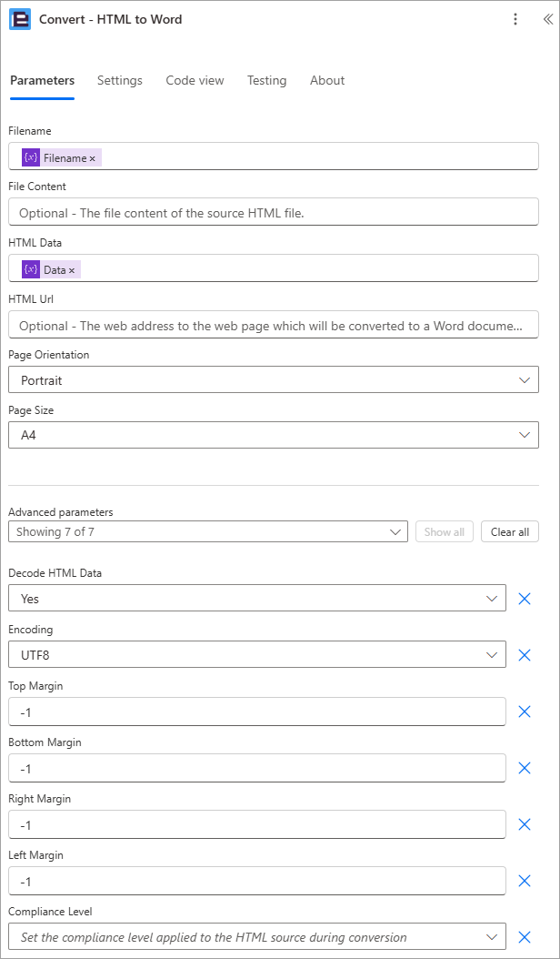Viewport: 560px width, 959px height.
Task: Remove the Decode HTML Data parameter
Action: [524, 599]
